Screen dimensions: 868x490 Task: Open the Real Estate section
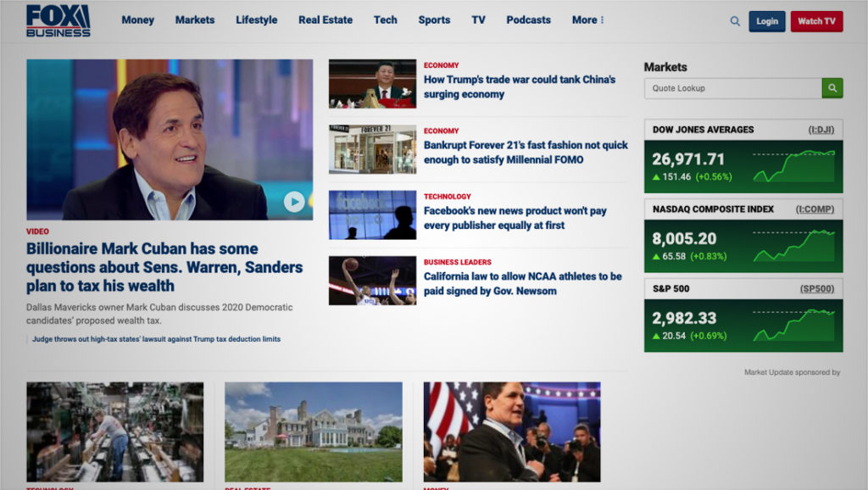click(325, 19)
